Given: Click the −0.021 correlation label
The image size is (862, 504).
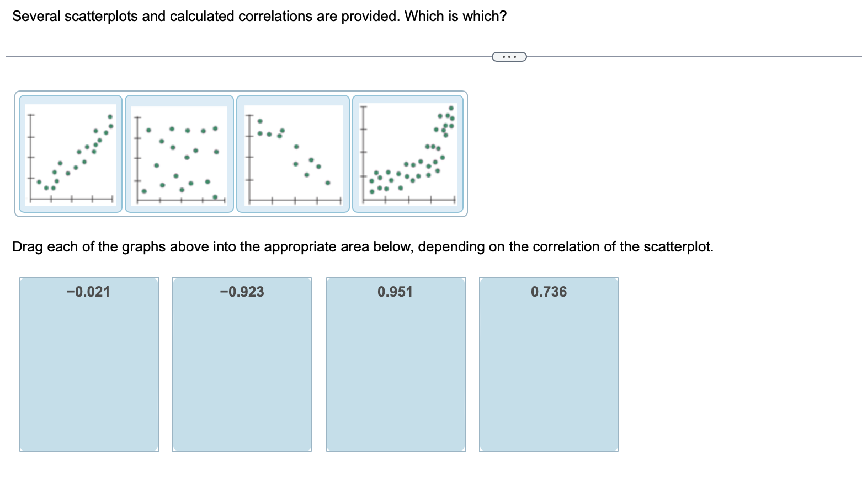Looking at the screenshot, I should tap(88, 291).
